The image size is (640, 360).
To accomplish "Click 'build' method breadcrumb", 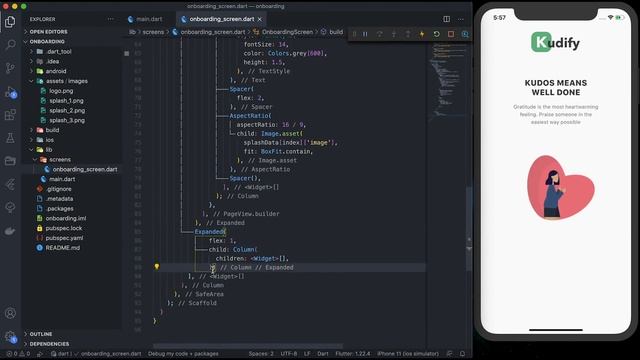I will (336, 32).
